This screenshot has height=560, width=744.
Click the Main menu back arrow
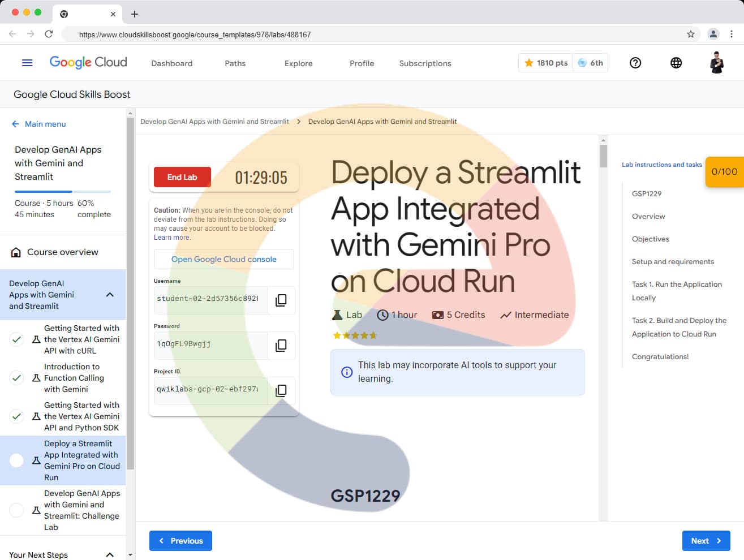coord(15,124)
